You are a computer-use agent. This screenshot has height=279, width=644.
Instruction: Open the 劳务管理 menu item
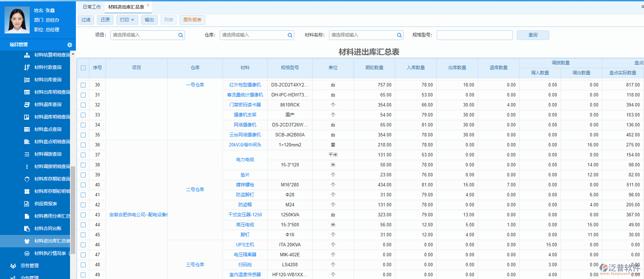tap(30, 266)
